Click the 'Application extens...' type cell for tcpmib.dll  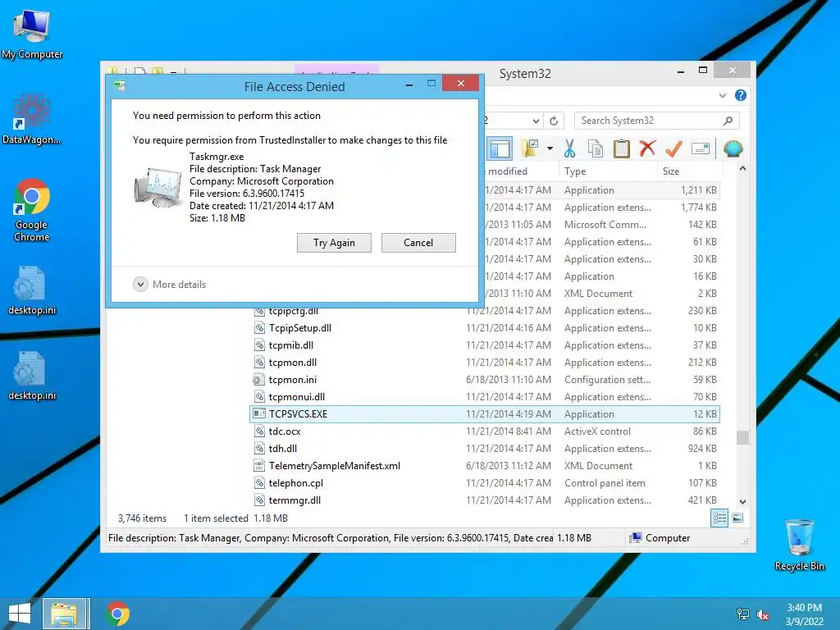click(608, 345)
